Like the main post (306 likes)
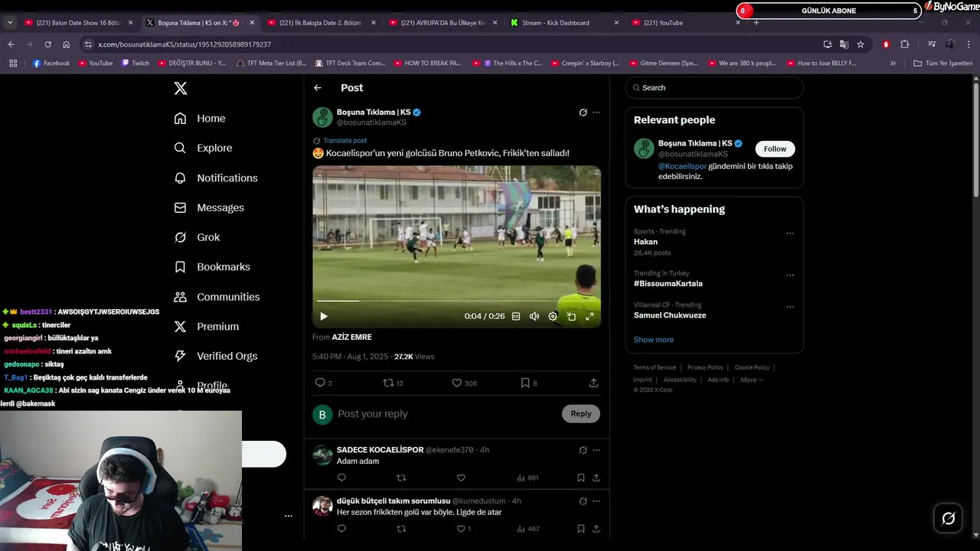Screen dimensions: 980x551 pyautogui.click(x=464, y=383)
